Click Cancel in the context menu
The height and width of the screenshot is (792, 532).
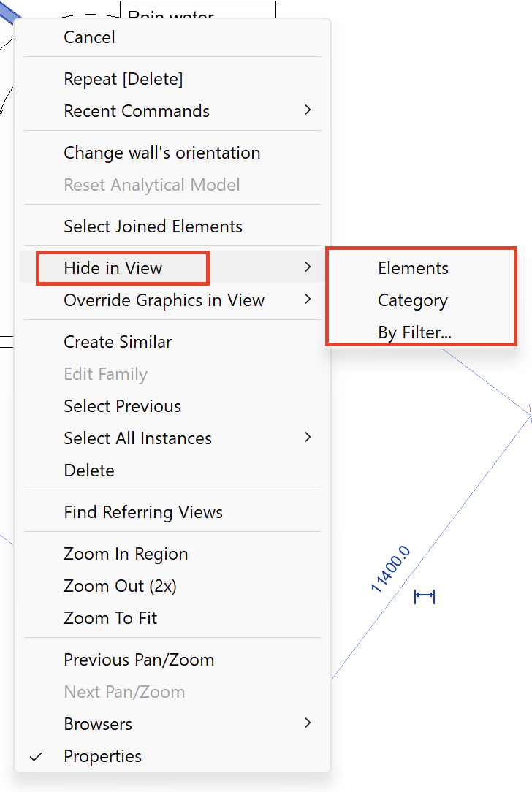click(89, 37)
